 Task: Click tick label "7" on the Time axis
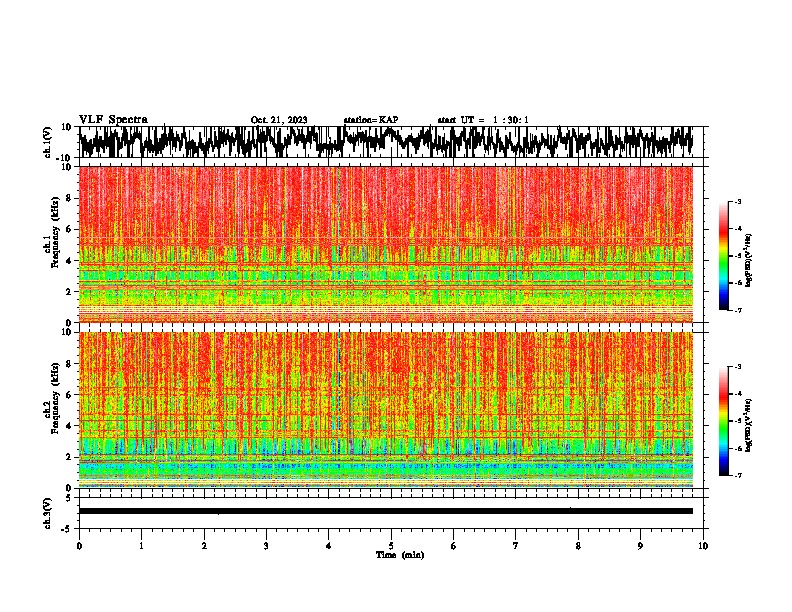(516, 546)
